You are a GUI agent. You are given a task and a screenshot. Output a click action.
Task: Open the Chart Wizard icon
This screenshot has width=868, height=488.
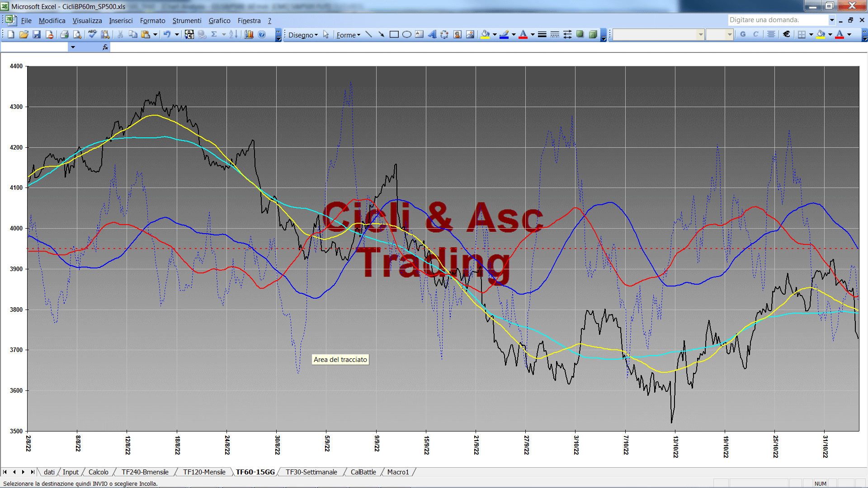249,34
